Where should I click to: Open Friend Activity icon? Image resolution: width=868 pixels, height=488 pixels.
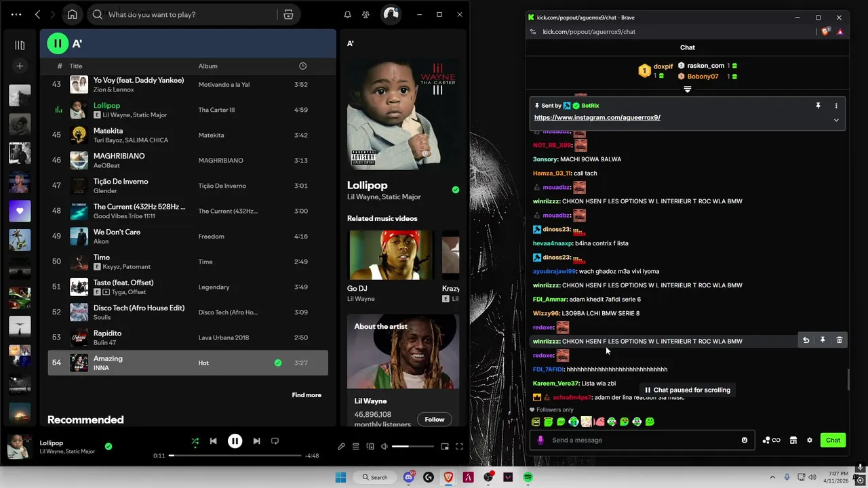click(366, 14)
